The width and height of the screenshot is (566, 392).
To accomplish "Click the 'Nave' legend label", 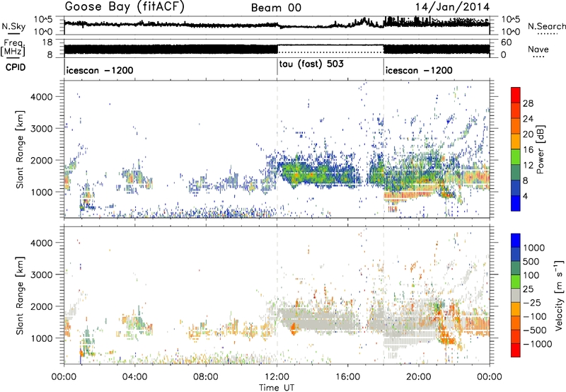I will (x=538, y=49).
